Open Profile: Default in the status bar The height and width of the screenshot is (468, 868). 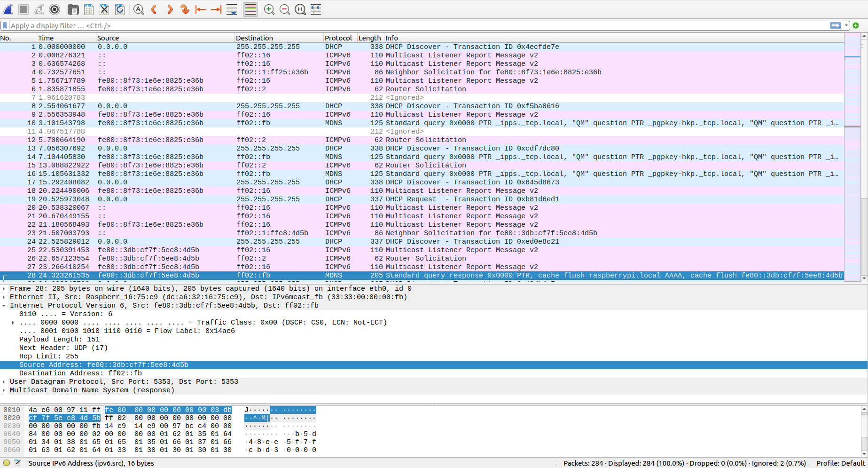(840, 463)
